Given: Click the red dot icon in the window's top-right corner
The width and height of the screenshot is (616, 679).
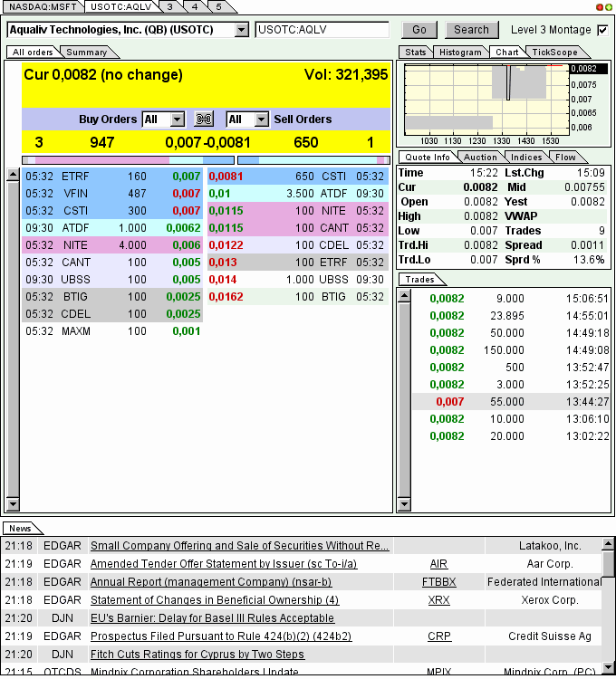Looking at the screenshot, I should [x=600, y=7].
